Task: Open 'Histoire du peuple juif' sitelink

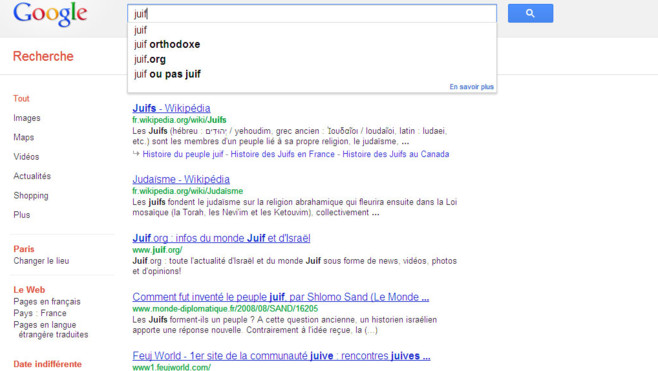Action: 183,154
